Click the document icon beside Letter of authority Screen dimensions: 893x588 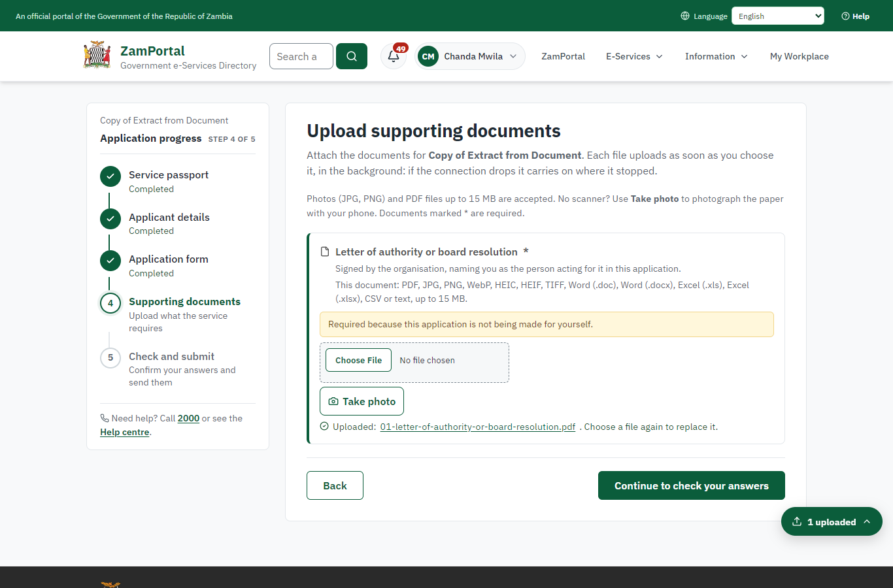(x=325, y=252)
